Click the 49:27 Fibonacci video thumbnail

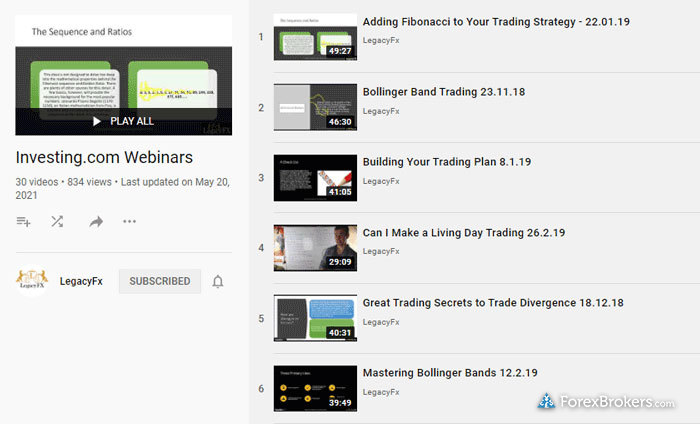tap(315, 37)
